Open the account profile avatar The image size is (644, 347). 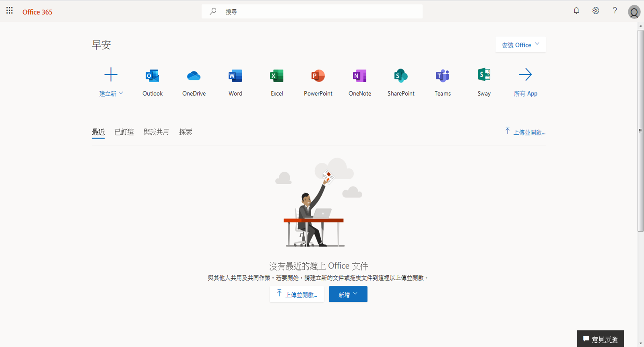click(x=634, y=12)
